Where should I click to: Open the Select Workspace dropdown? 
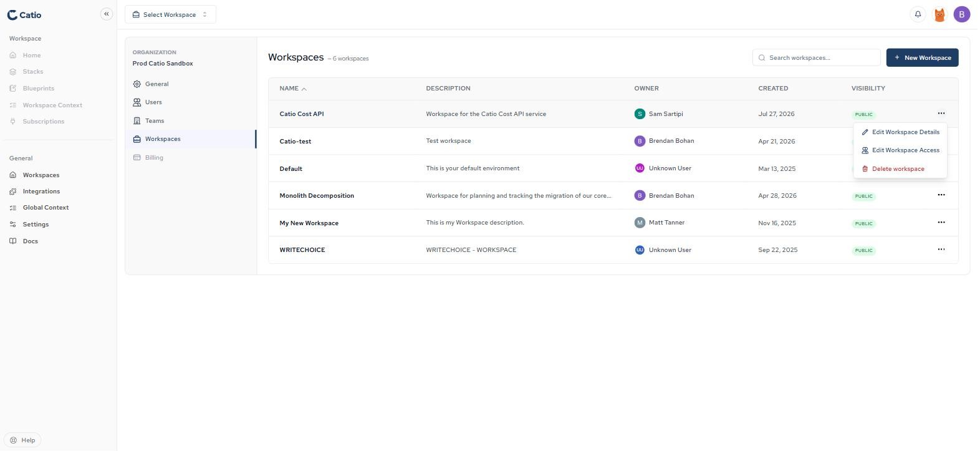point(170,14)
